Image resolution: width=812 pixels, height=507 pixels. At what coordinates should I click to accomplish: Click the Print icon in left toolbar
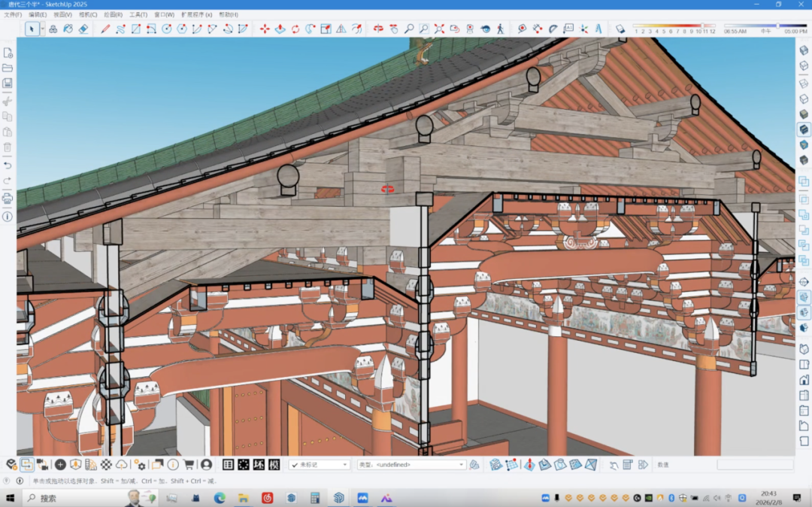tap(8, 199)
